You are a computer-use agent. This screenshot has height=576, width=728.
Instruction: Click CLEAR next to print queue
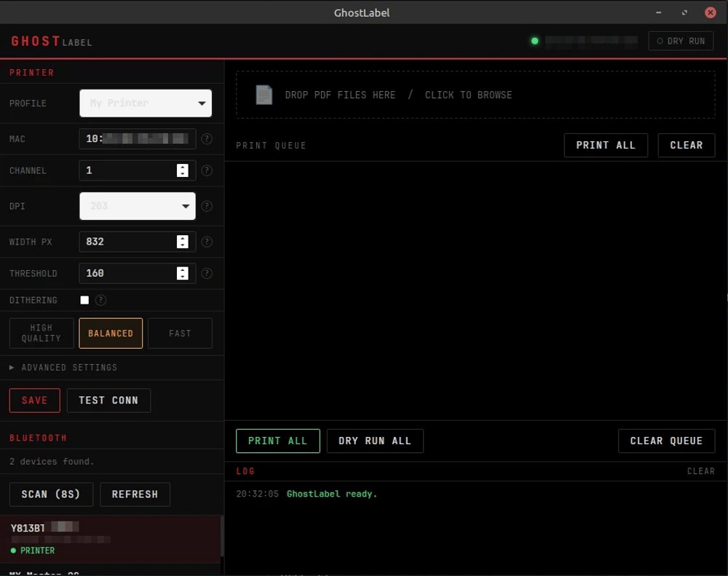click(x=687, y=146)
